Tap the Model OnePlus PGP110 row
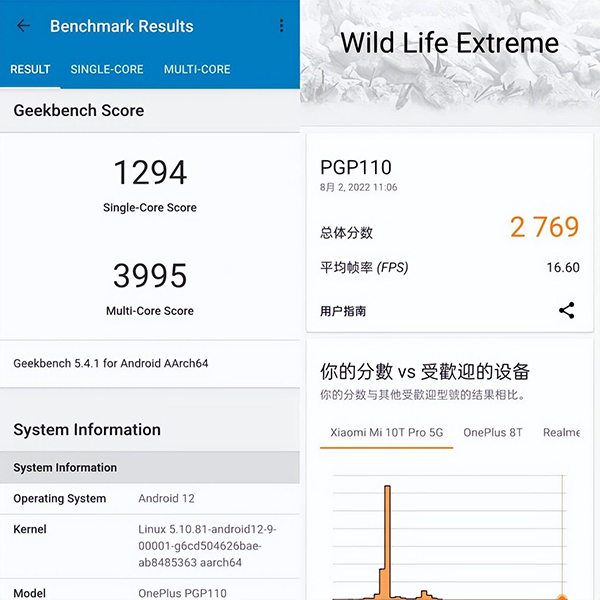 [150, 592]
